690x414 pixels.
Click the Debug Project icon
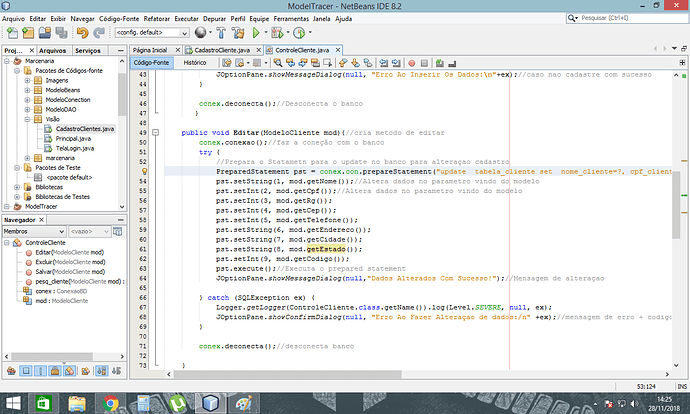[x=277, y=33]
